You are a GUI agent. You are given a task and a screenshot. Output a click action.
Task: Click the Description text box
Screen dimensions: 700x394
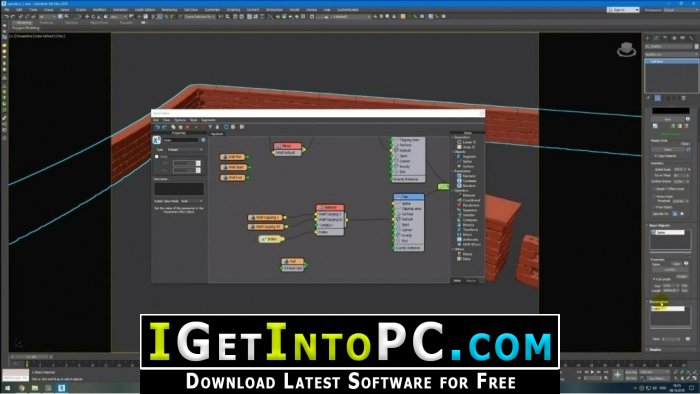(x=179, y=189)
